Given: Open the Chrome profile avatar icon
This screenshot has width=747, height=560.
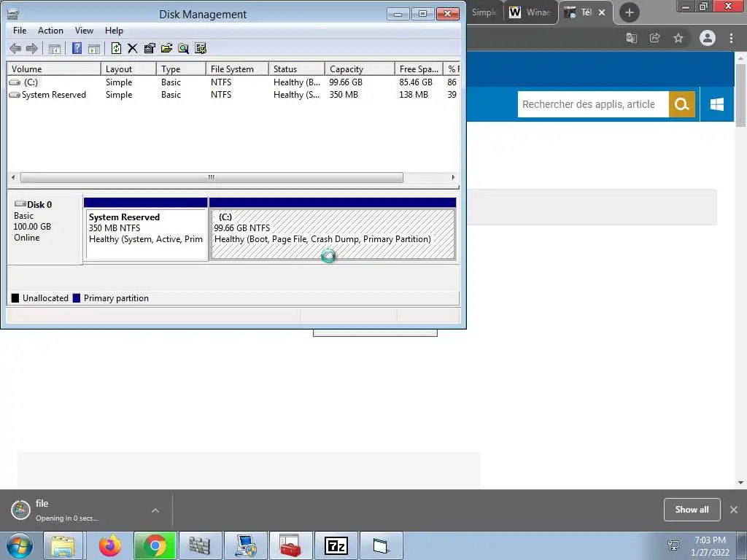Looking at the screenshot, I should point(708,38).
